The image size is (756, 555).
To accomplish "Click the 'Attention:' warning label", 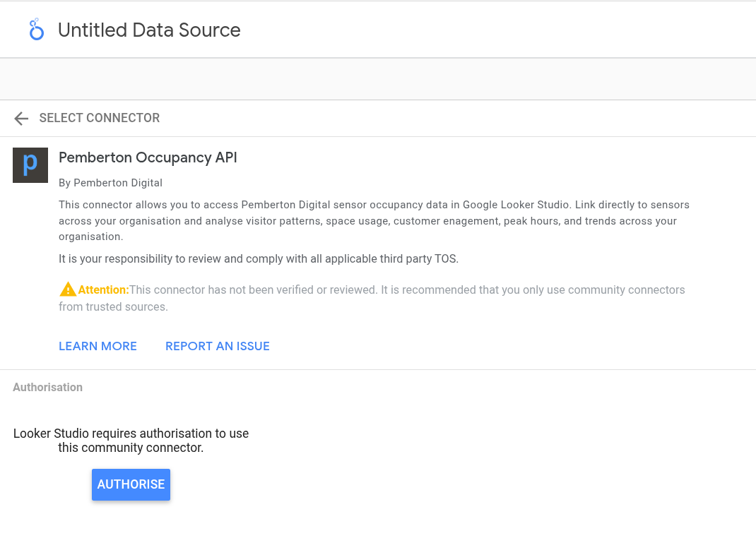I will (103, 290).
